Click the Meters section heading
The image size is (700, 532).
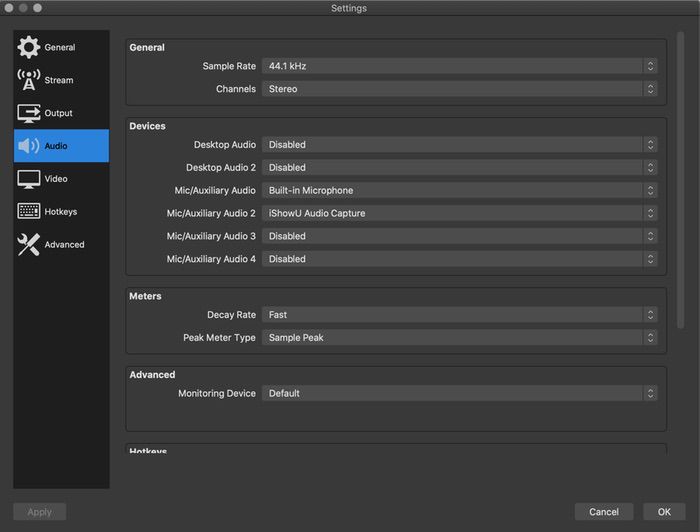145,296
